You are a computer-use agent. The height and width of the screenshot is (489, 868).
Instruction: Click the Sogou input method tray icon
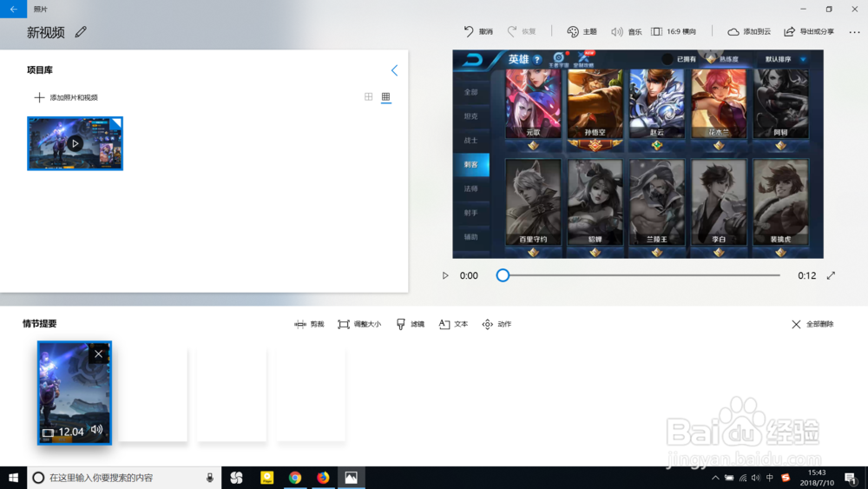coord(786,478)
